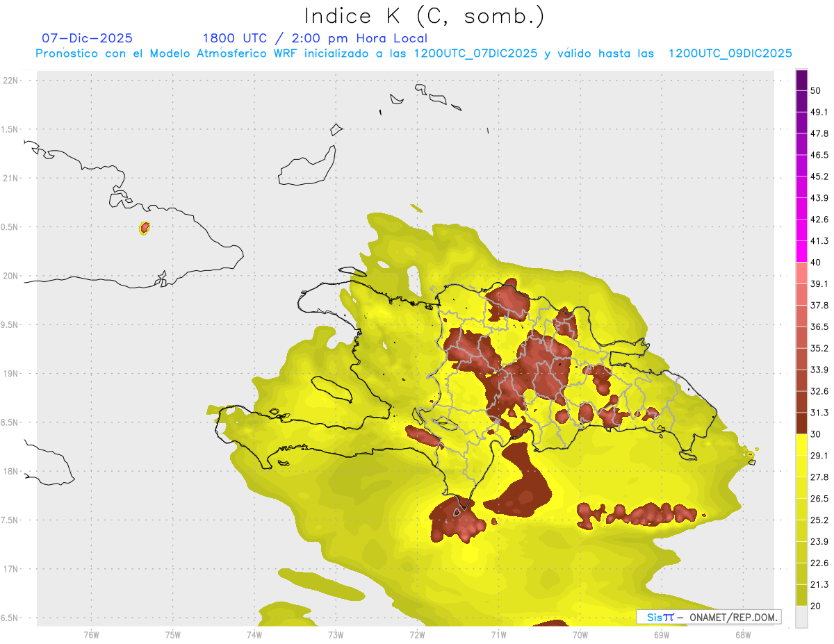Screen dimensions: 834x644
Task: Click the legend value "41.3"
Action: 819,241
